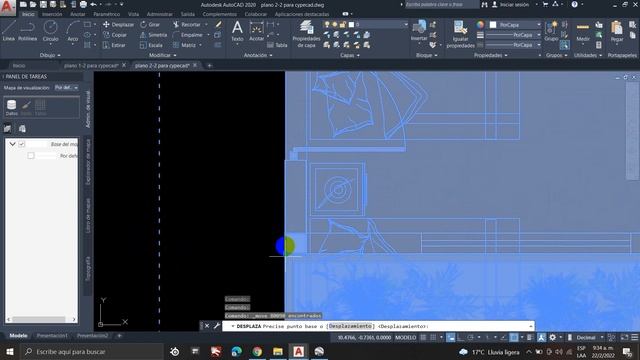Click the Igualar propiedades tool
This screenshot has width=640, height=360.
tap(460, 34)
